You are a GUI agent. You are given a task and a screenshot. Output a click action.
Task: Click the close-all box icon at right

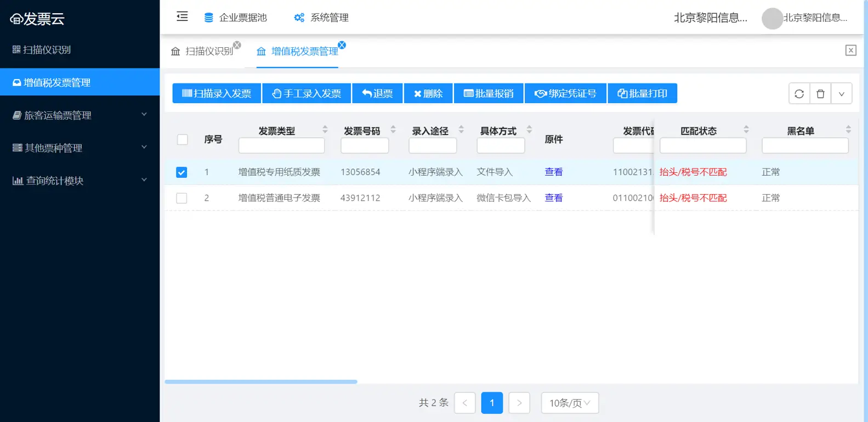tap(850, 50)
